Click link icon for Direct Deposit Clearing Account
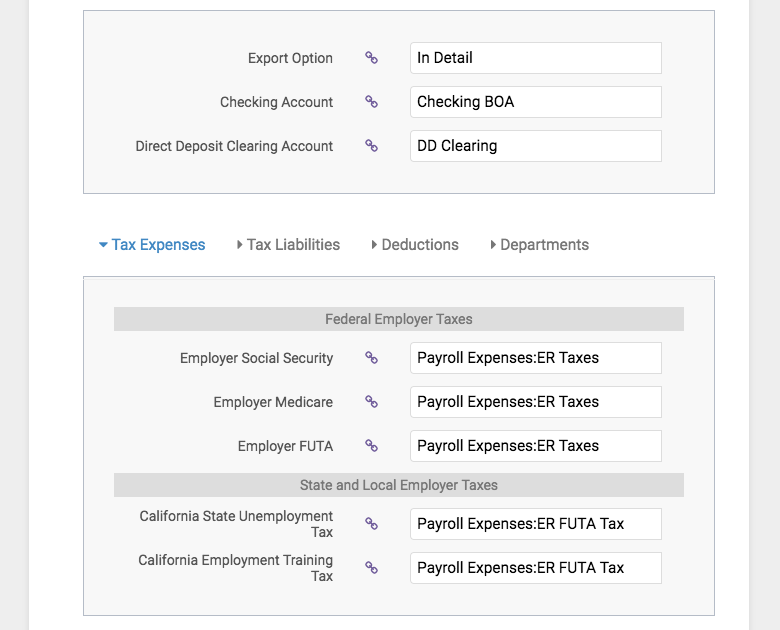 coord(371,146)
